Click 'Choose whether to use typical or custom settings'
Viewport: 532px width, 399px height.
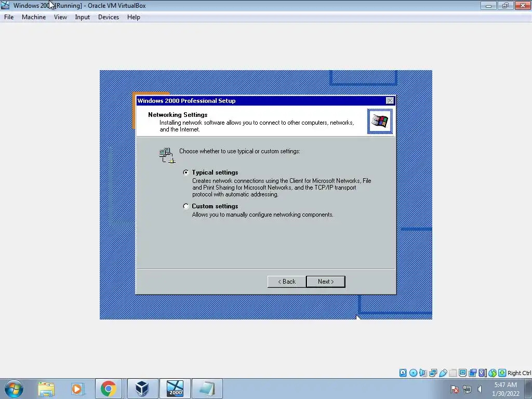pyautogui.click(x=240, y=151)
